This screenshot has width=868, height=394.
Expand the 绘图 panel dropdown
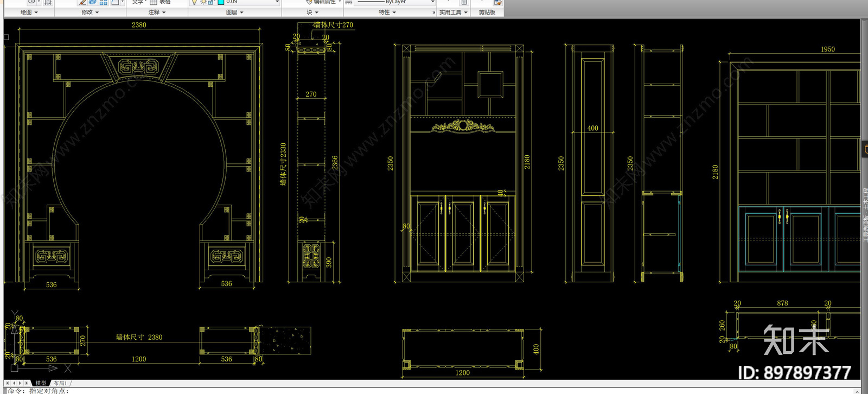click(29, 12)
